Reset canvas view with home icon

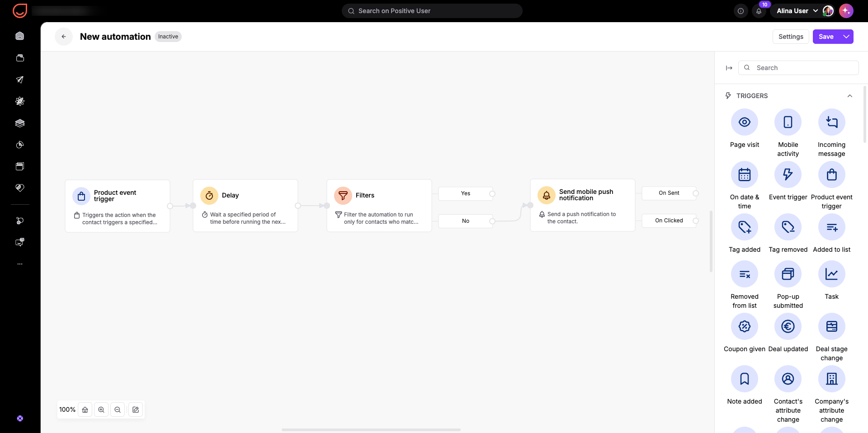click(x=85, y=409)
